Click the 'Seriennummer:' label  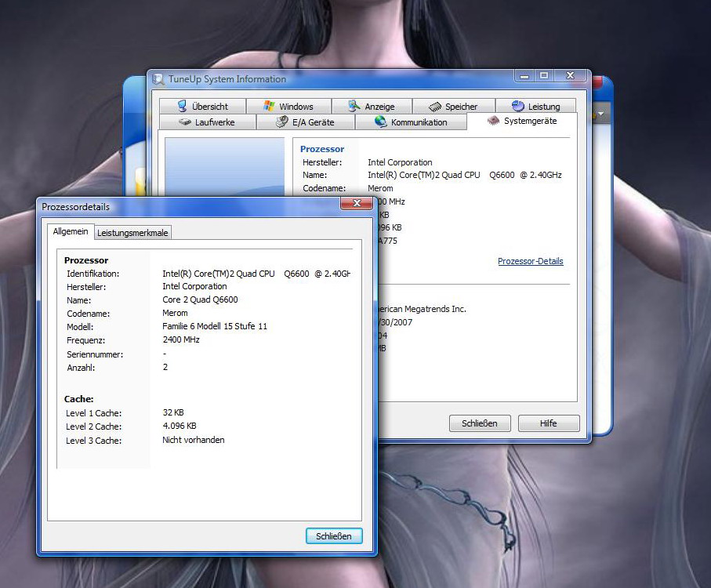click(95, 354)
